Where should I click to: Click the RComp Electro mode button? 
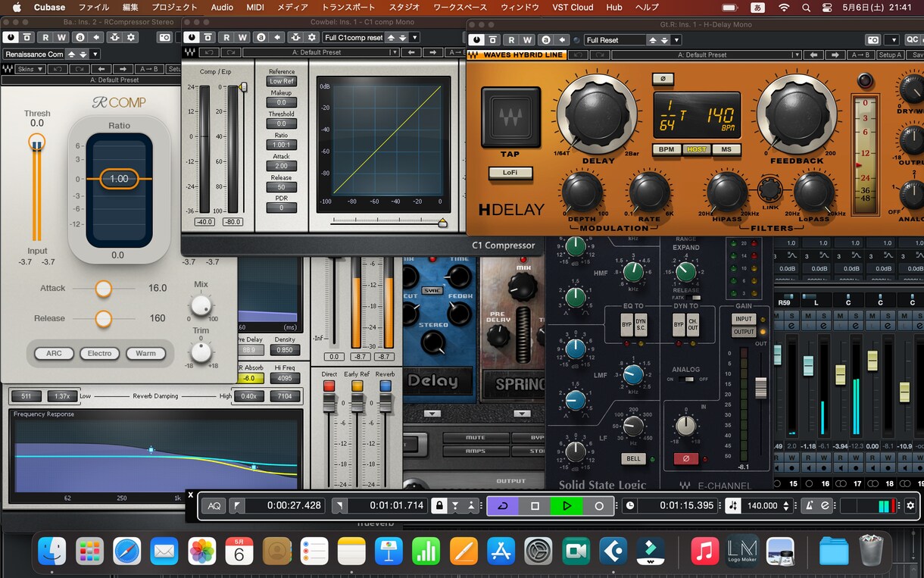click(x=99, y=353)
